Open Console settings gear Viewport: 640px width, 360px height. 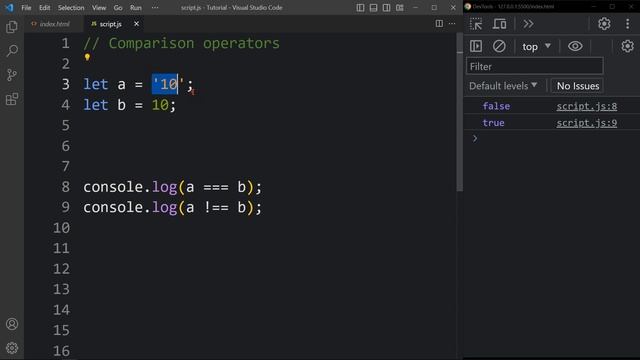pyautogui.click(x=627, y=46)
